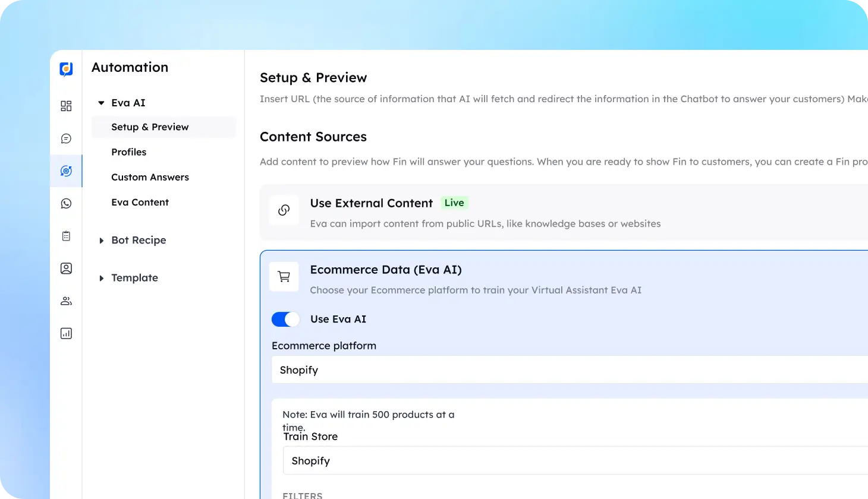Click the Setup & Preview page heading
The width and height of the screenshot is (868, 499).
tap(313, 78)
